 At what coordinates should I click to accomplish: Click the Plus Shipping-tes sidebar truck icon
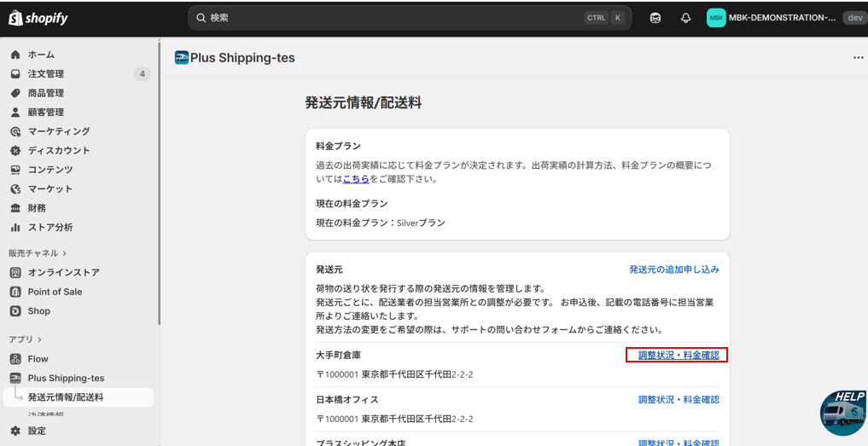(15, 378)
